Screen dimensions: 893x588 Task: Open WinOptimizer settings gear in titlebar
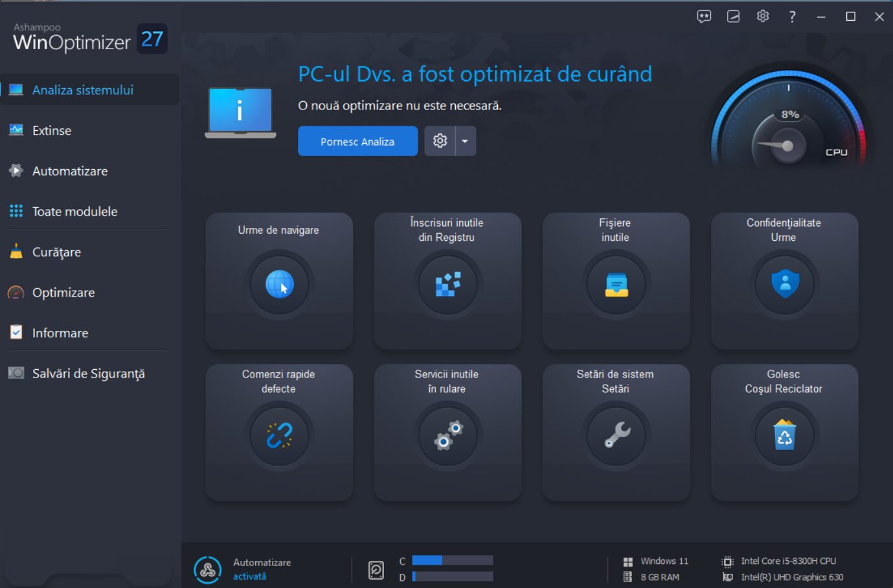coord(763,16)
